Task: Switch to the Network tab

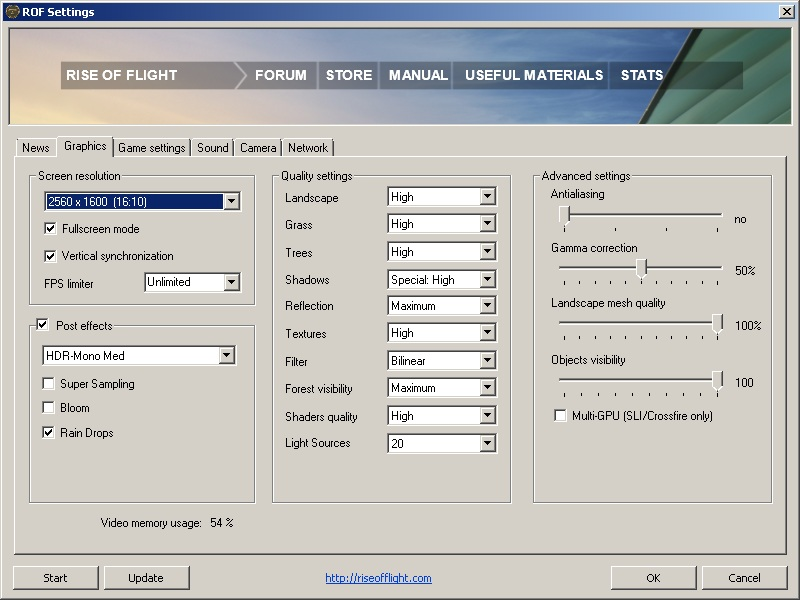Action: click(308, 147)
